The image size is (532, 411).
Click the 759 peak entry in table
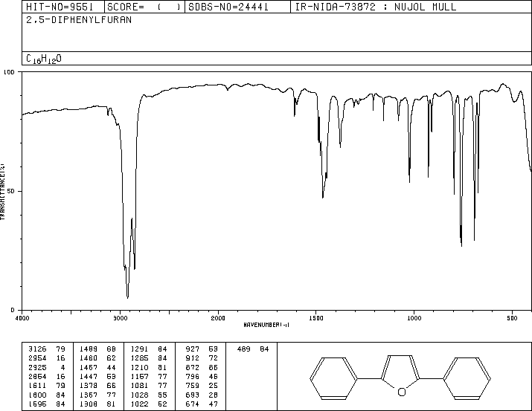tap(202, 386)
